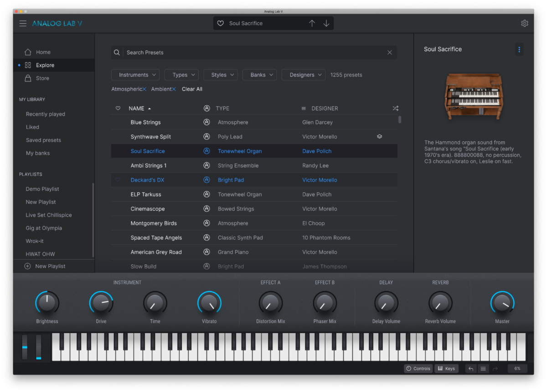547x392 pixels.
Task: Toggle the heart favorite on Deckard's DX
Action: (x=117, y=180)
